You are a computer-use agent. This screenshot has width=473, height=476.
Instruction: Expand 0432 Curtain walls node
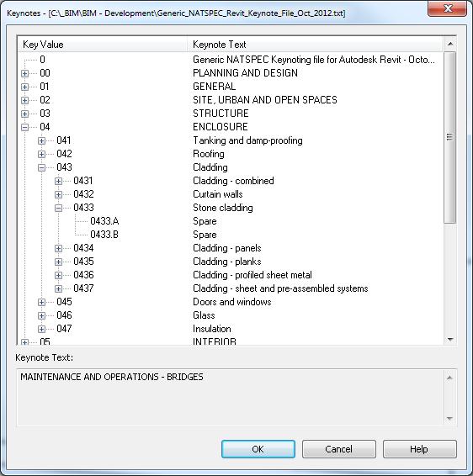pos(58,194)
